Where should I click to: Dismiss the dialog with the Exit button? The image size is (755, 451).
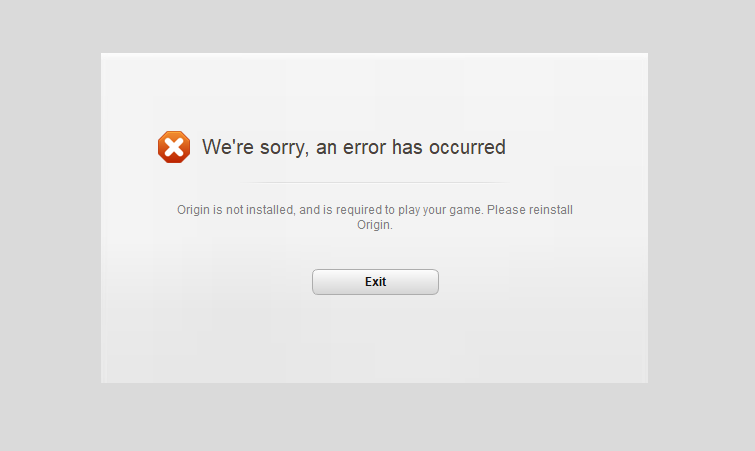(375, 282)
